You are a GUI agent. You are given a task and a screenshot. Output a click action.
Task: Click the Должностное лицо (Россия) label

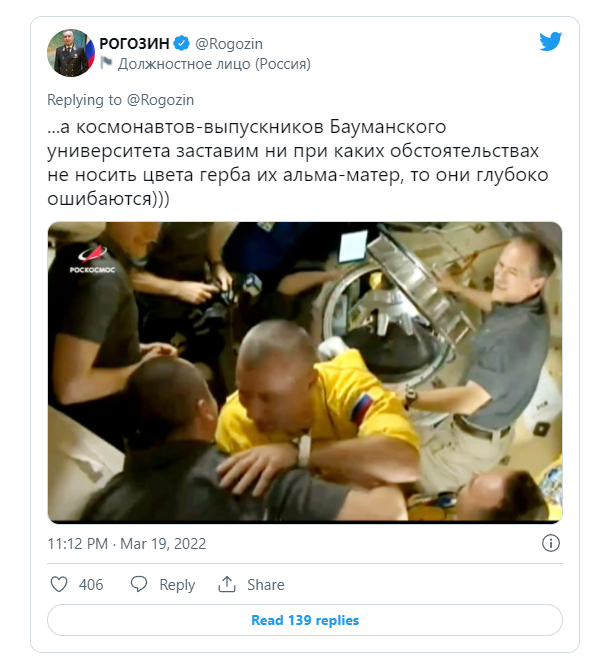214,64
